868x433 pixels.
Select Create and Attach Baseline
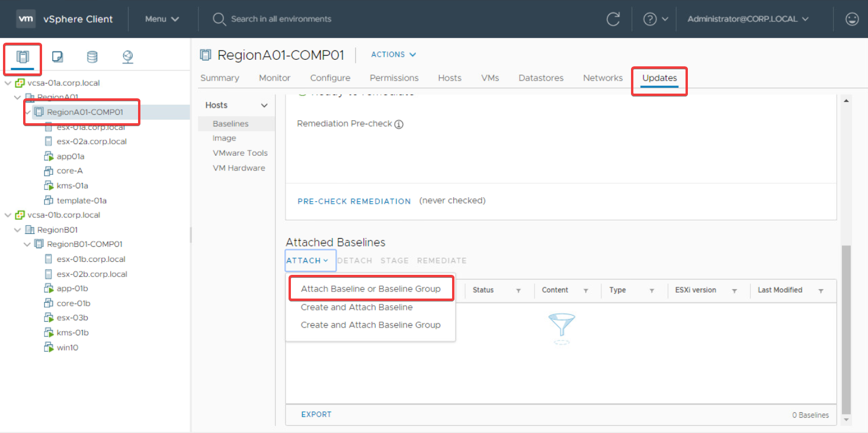(357, 307)
